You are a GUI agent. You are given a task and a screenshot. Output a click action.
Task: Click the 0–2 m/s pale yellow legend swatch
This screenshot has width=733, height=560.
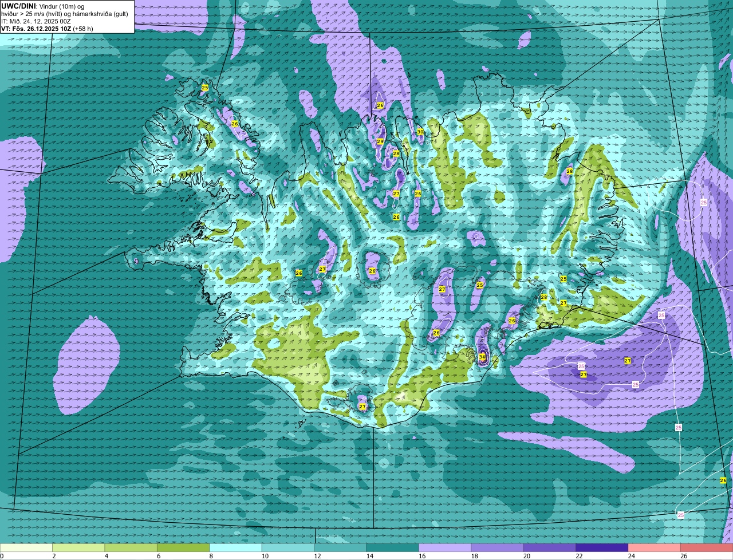26,547
